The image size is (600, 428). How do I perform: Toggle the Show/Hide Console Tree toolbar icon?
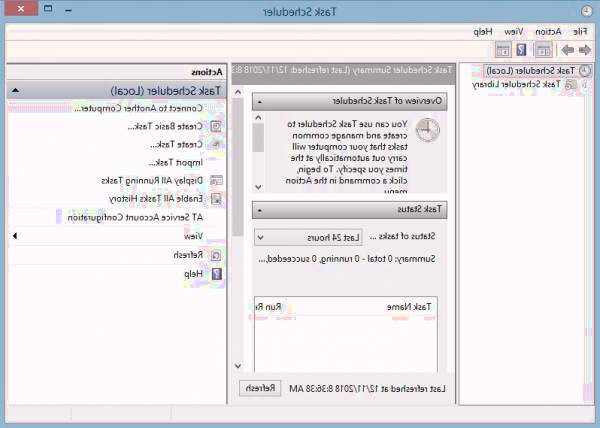pos(544,50)
